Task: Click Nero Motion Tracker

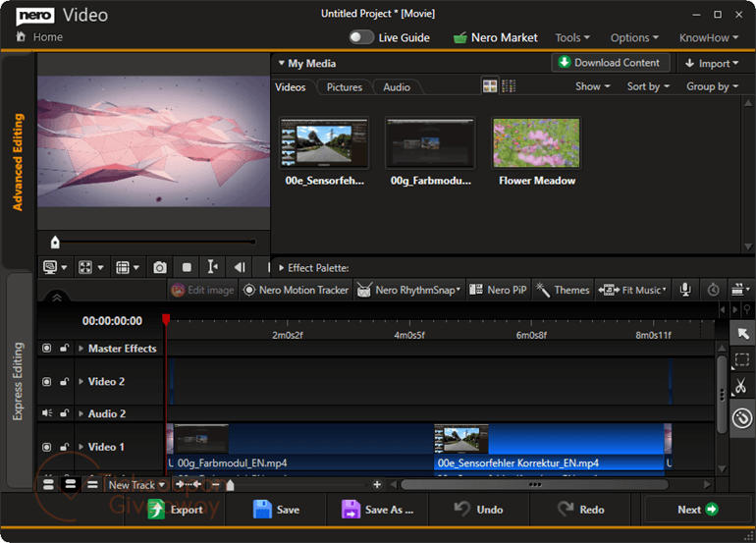Action: 297,290
